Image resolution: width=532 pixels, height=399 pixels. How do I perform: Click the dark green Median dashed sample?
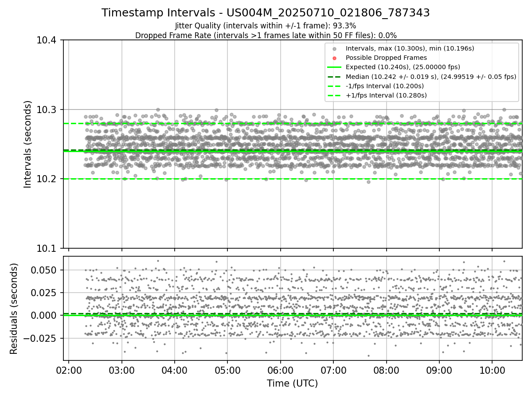click(x=334, y=77)
